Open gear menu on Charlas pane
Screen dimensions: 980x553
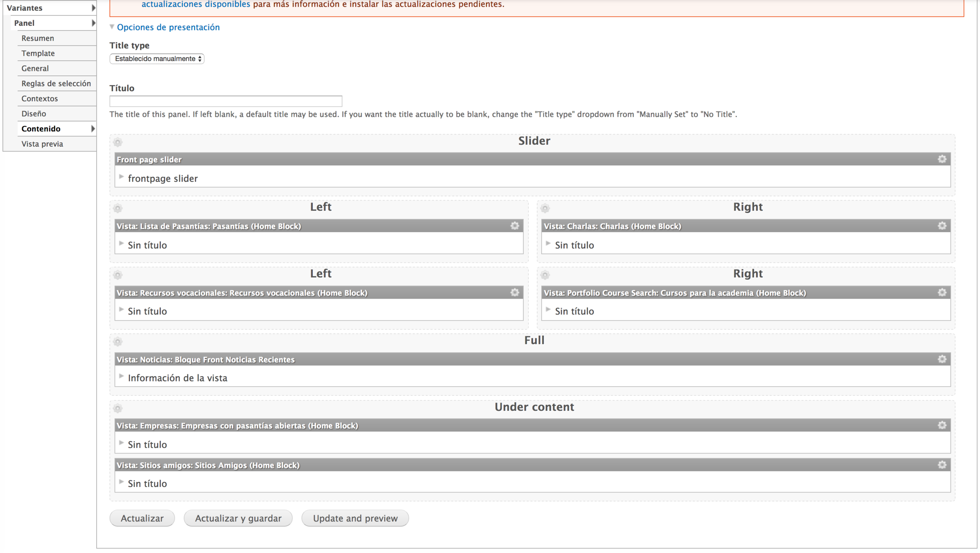(x=942, y=226)
